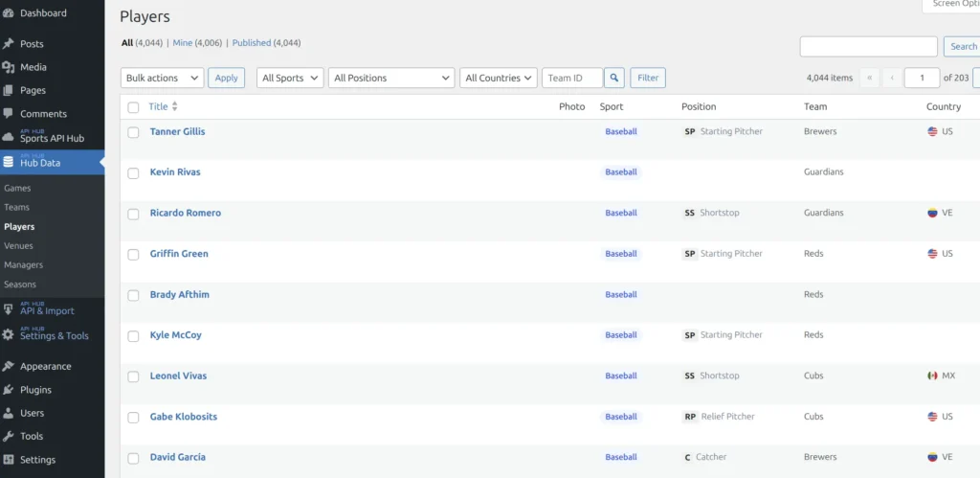Click the Team ID input field

click(572, 78)
